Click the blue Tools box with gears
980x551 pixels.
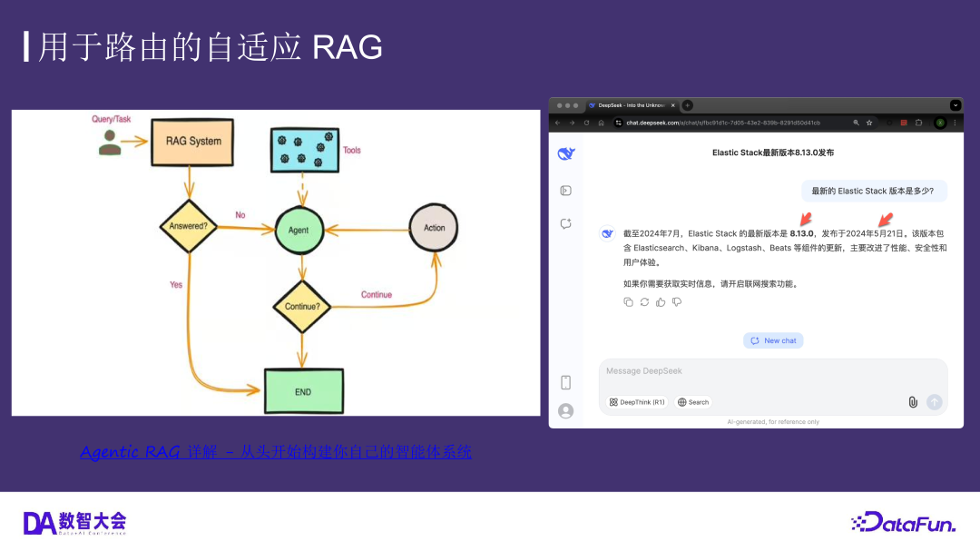(x=305, y=150)
